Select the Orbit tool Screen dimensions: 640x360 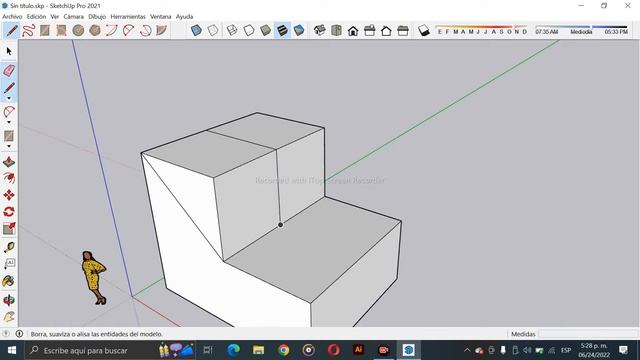[9, 300]
